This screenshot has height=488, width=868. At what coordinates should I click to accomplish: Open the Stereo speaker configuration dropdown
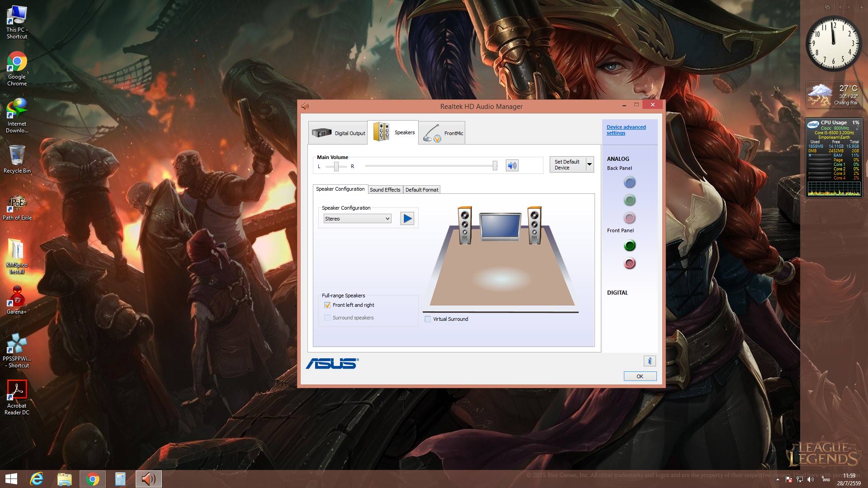pyautogui.click(x=357, y=219)
